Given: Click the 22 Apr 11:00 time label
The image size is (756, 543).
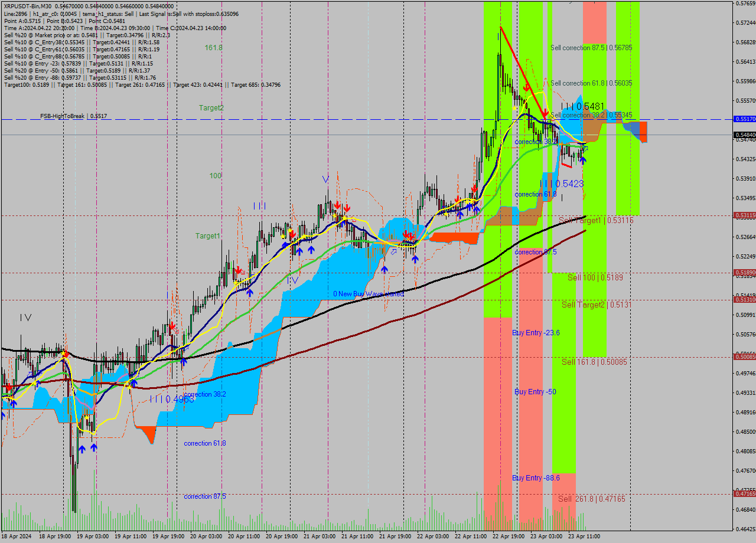Looking at the screenshot, I should (x=471, y=537).
